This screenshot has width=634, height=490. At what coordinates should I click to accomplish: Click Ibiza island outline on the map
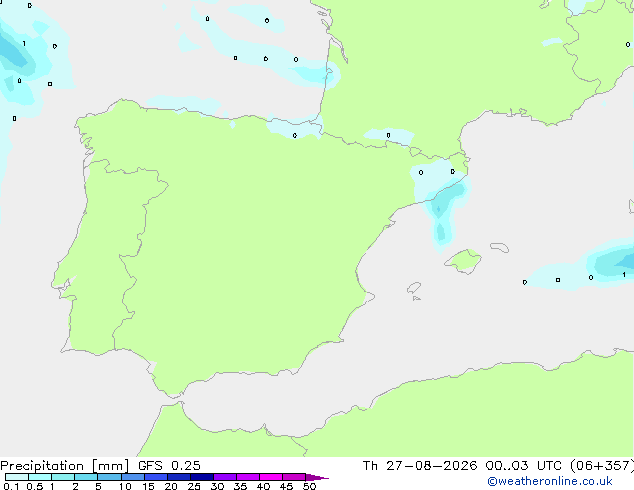tap(414, 288)
